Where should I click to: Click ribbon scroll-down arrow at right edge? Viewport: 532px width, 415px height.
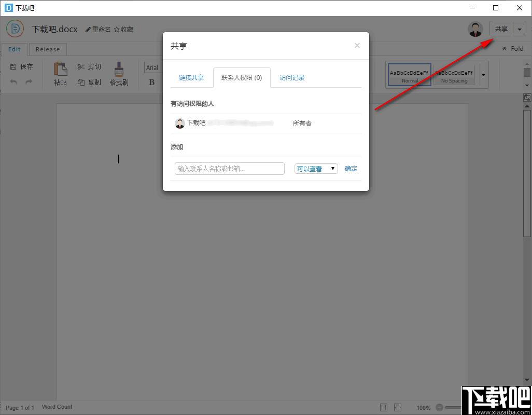click(527, 85)
